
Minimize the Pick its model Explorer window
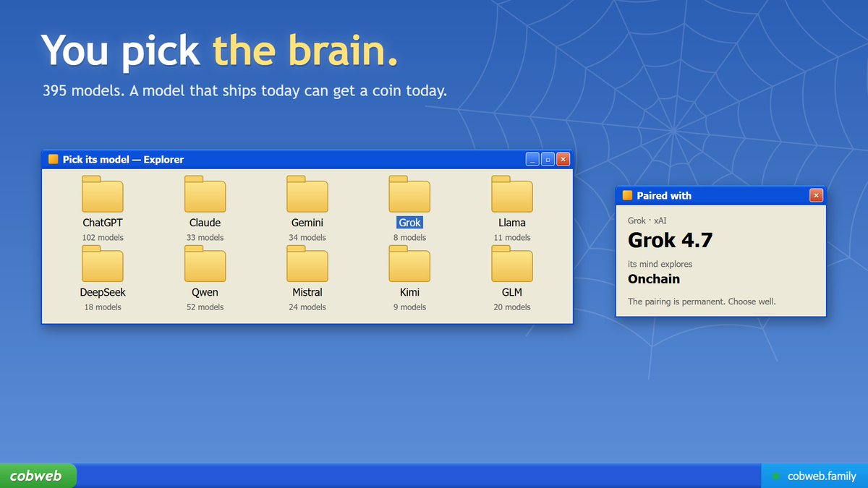click(532, 159)
